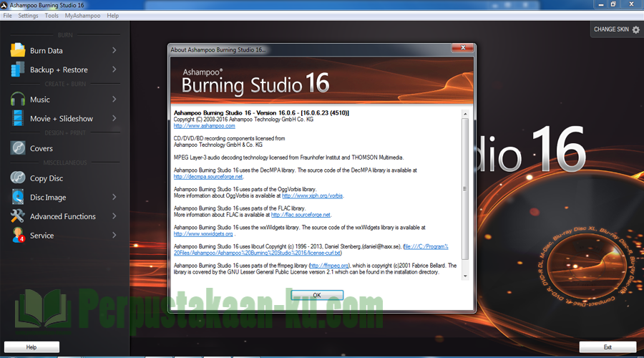Screen dimensions: 644x358
Task: Select the Covers label text
Action: tap(41, 148)
